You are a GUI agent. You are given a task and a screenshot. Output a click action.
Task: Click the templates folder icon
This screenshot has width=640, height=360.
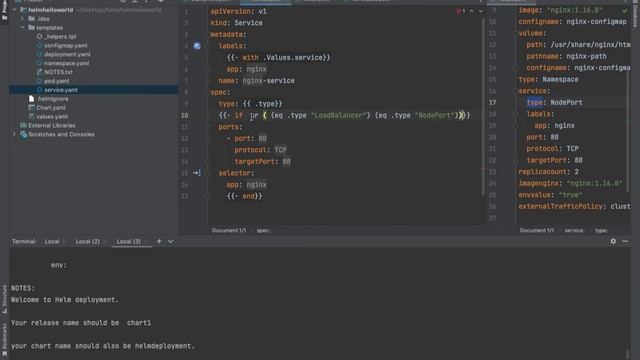31,28
